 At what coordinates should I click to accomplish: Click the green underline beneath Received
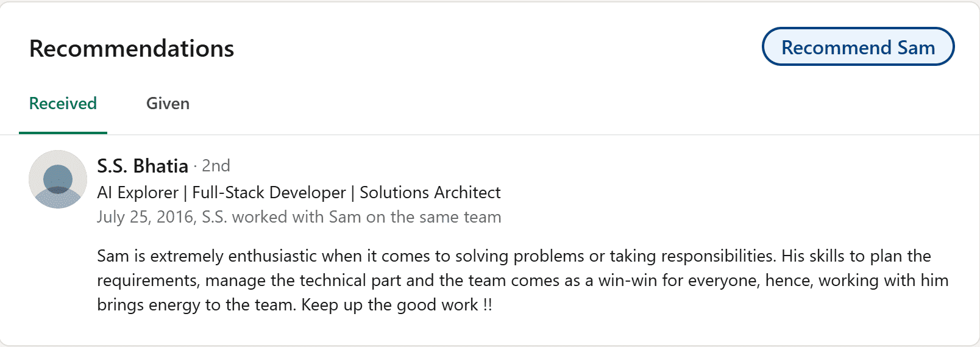pyautogui.click(x=63, y=132)
